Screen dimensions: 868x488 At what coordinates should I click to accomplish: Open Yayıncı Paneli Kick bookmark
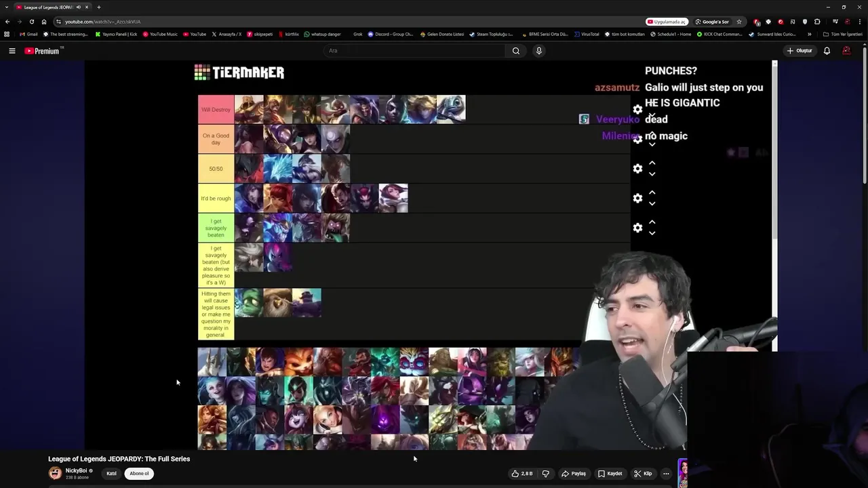coord(116,34)
